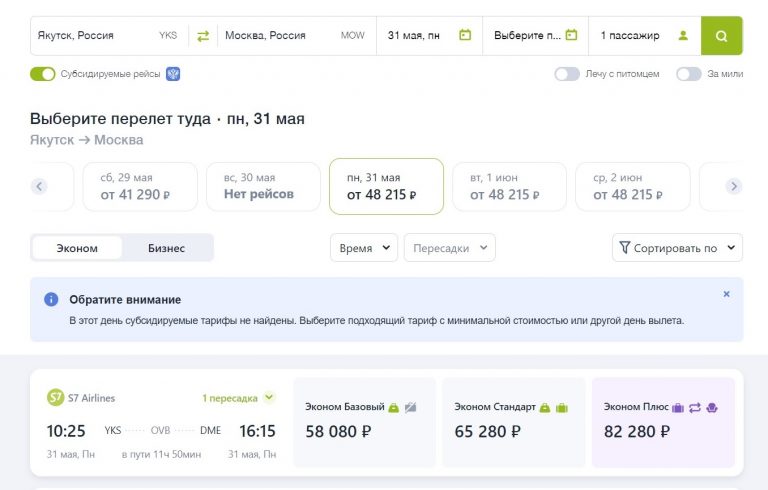Open the Время filter dropdown
Image resolution: width=768 pixels, height=490 pixels.
pos(363,248)
